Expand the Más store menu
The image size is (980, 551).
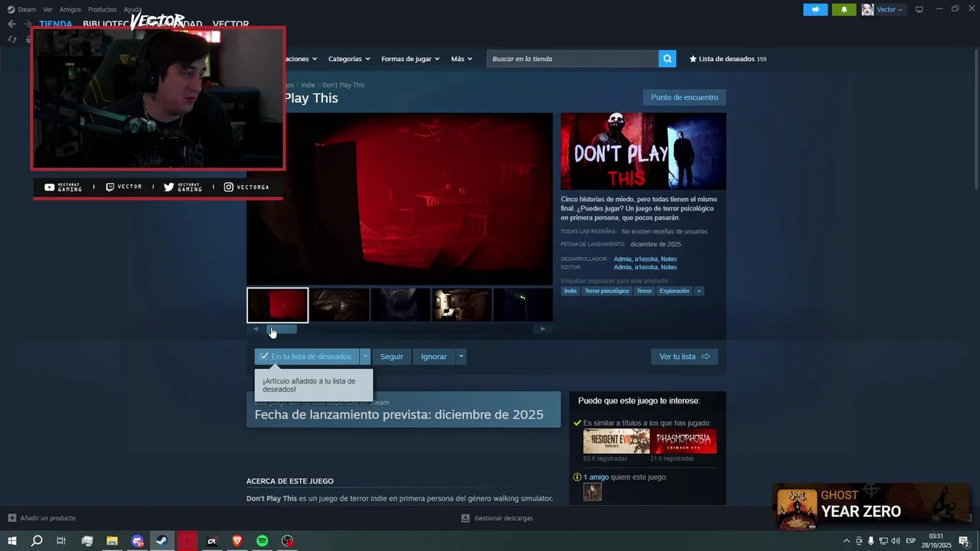pyautogui.click(x=462, y=59)
